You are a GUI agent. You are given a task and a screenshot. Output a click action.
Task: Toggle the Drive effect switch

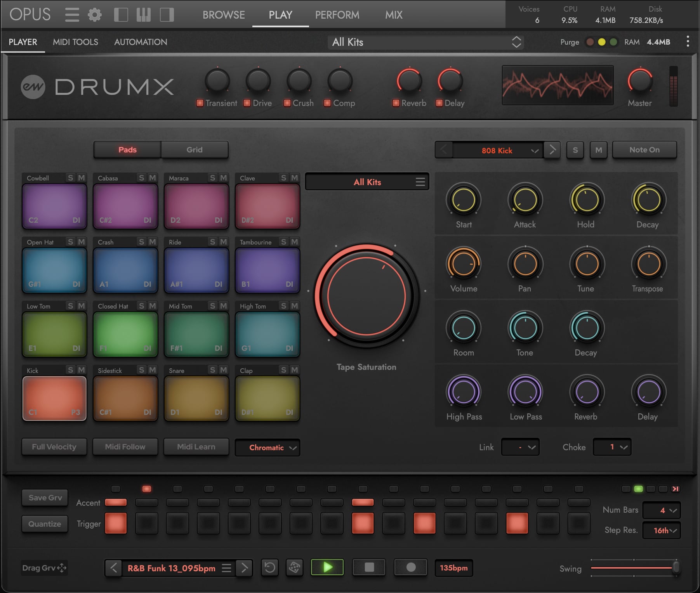point(247,103)
